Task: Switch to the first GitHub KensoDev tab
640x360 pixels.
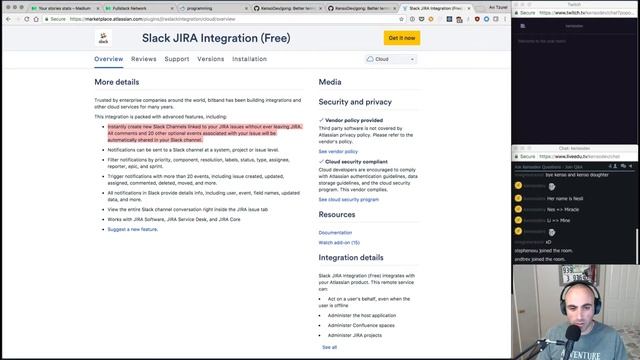Action: [287, 8]
